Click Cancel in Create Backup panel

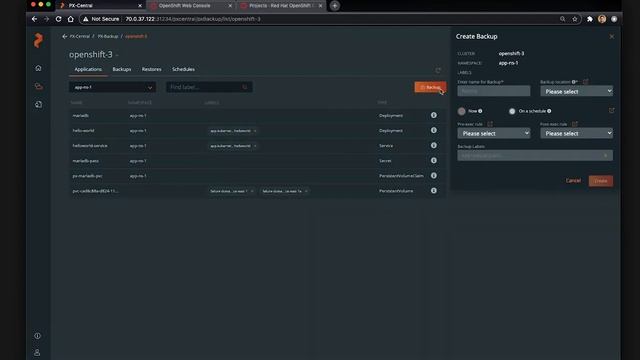click(573, 180)
